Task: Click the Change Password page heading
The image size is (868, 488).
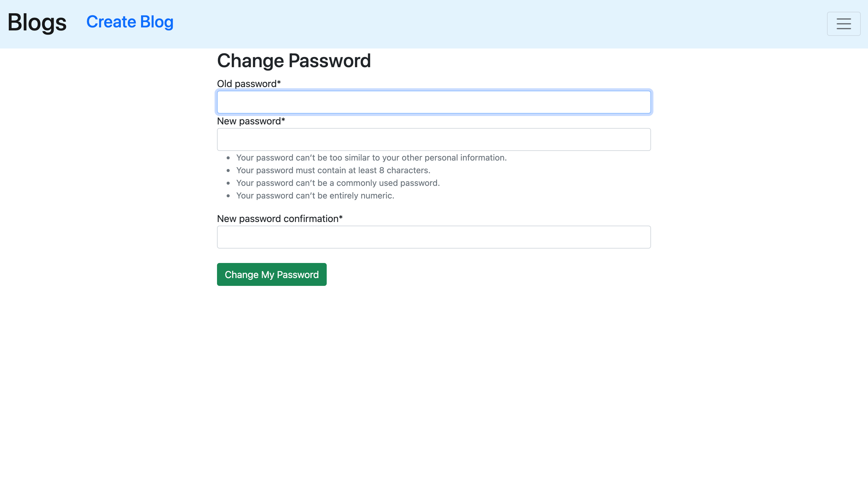Action: (294, 61)
